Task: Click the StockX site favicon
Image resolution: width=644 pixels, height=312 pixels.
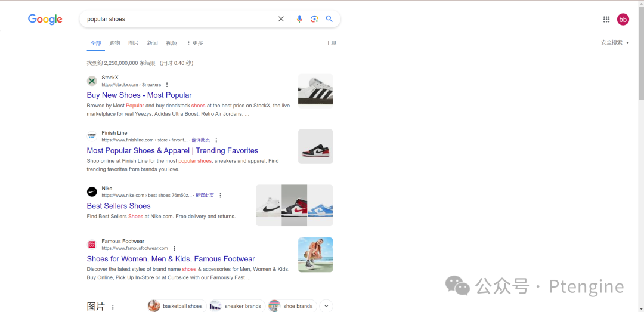Action: click(x=92, y=81)
